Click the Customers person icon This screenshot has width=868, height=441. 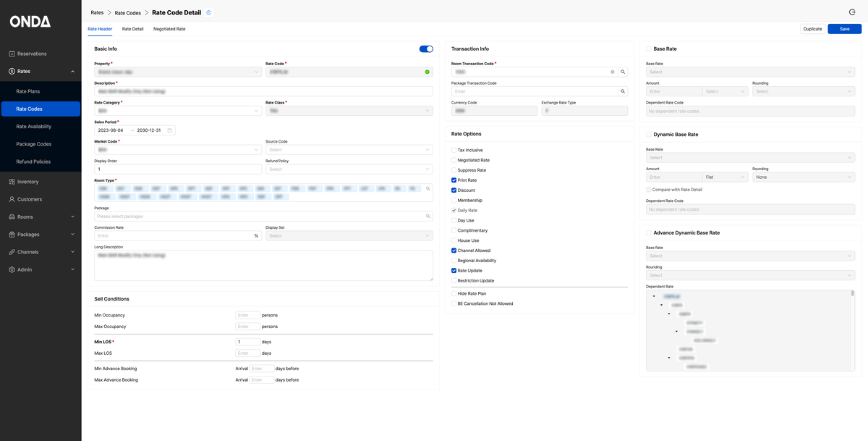coord(12,199)
